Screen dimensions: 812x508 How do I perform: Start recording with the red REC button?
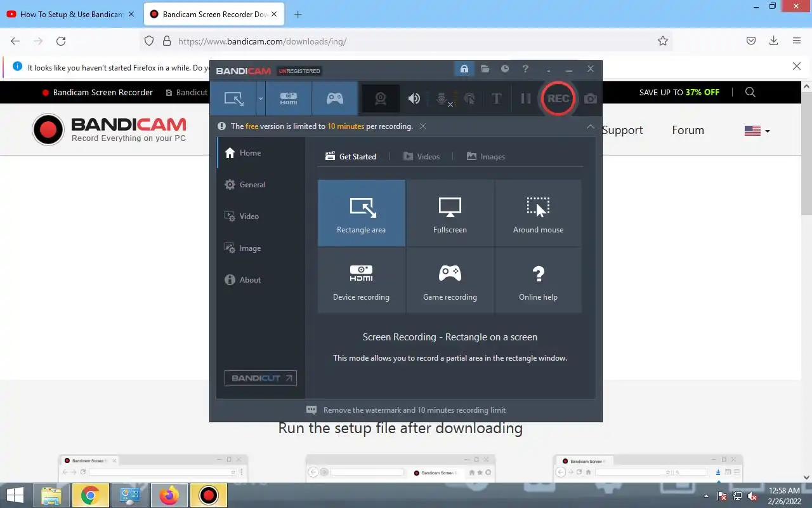[558, 98]
